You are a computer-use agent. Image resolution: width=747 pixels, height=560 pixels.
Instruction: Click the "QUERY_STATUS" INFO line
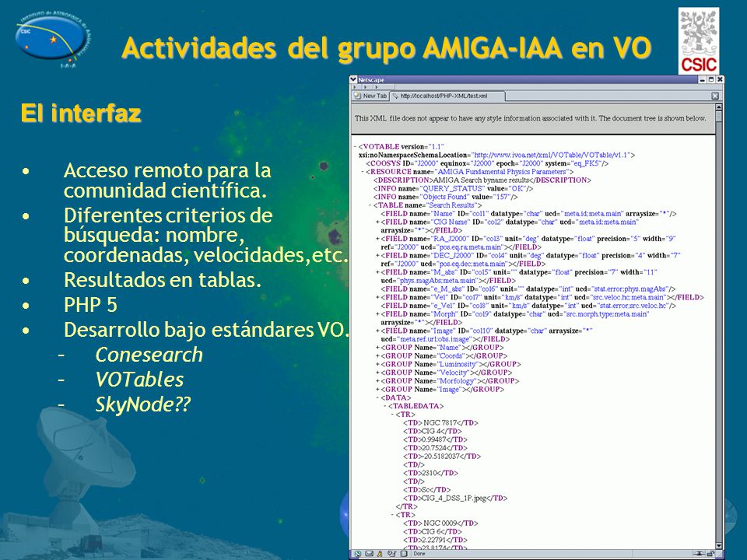453,188
